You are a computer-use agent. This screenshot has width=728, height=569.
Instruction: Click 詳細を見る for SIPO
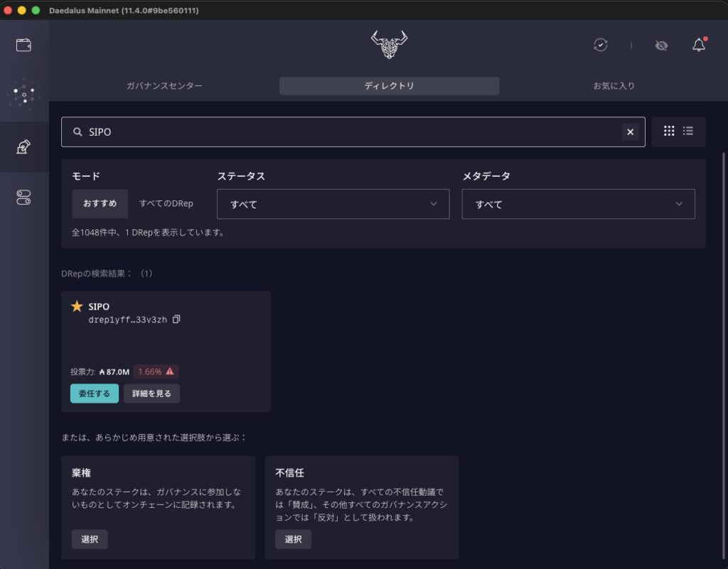[x=151, y=394]
